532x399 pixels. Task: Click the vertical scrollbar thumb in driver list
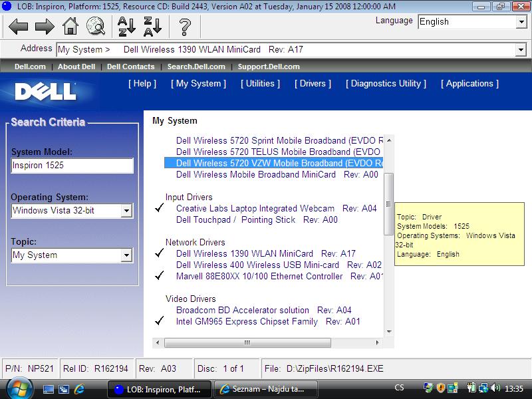(388, 204)
